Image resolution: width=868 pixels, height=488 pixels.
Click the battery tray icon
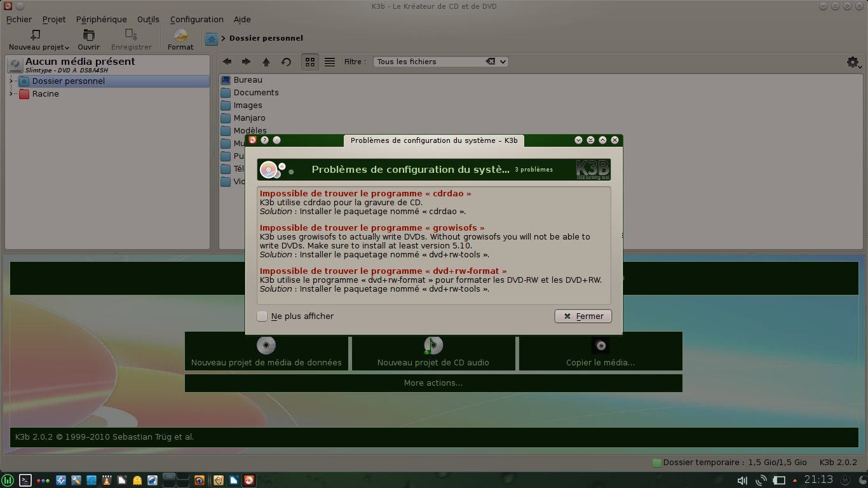click(x=780, y=480)
